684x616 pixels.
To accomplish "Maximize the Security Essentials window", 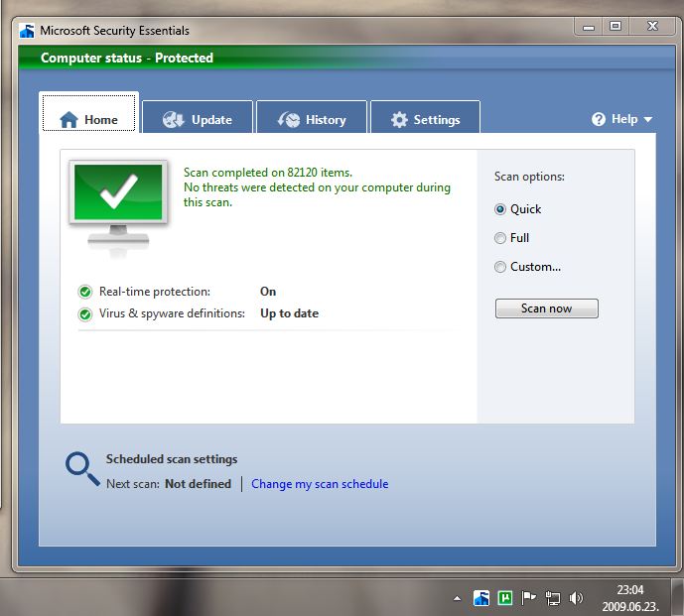I will click(616, 27).
